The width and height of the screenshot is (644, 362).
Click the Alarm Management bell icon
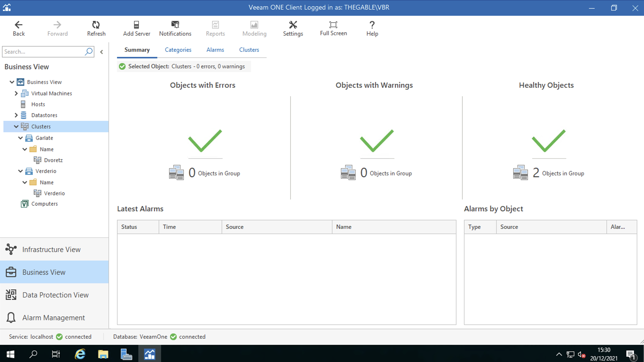[x=11, y=317]
